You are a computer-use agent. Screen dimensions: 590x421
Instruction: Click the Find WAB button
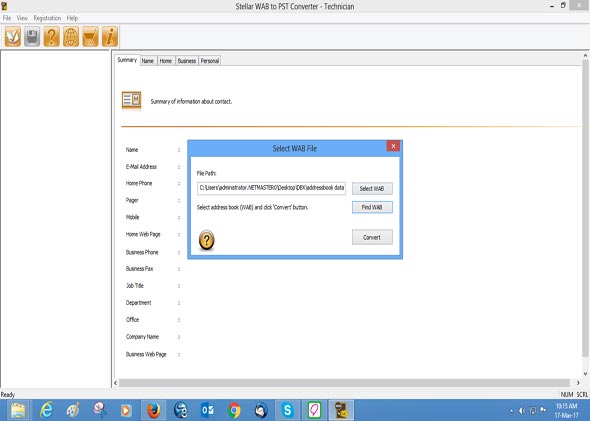(372, 207)
